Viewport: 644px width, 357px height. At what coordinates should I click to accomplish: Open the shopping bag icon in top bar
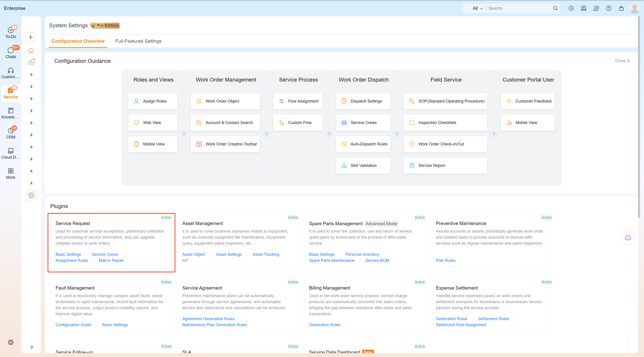tap(621, 8)
